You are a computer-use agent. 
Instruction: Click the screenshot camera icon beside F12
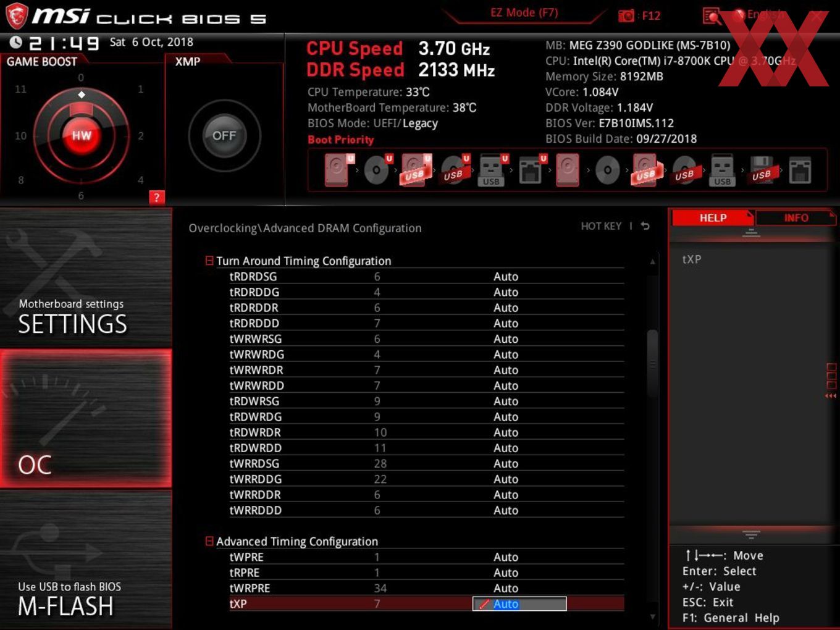[x=626, y=15]
